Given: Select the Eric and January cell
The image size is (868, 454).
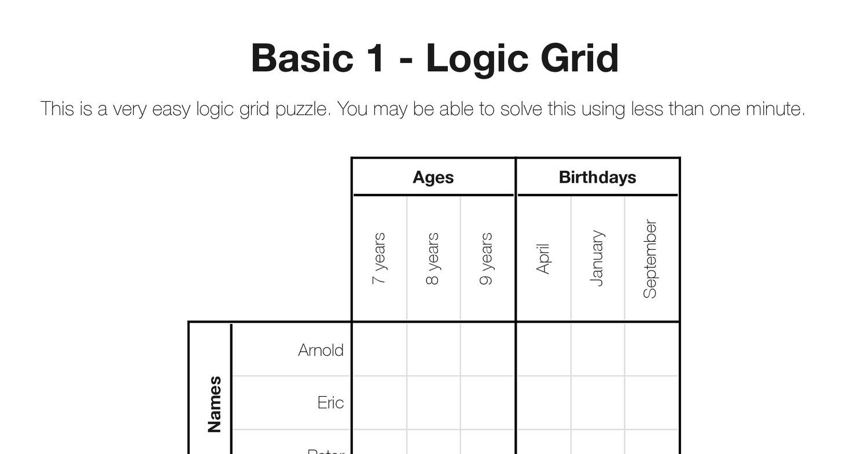Looking at the screenshot, I should click(597, 403).
